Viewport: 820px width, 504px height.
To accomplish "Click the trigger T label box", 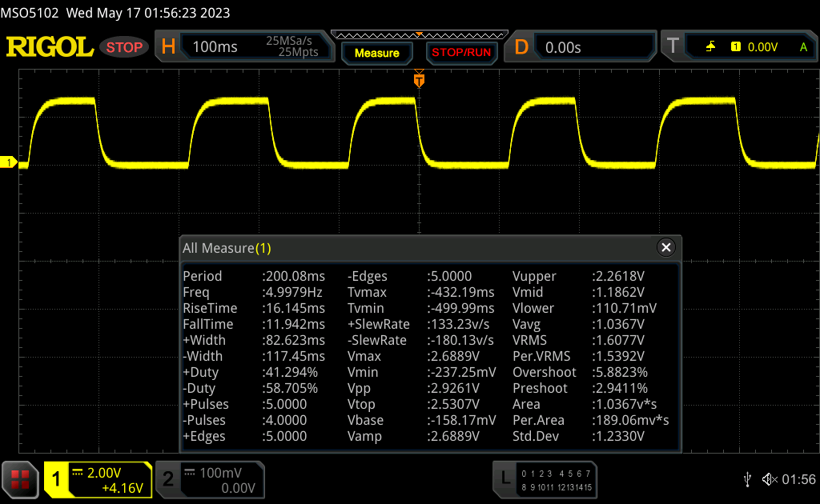I will [673, 46].
